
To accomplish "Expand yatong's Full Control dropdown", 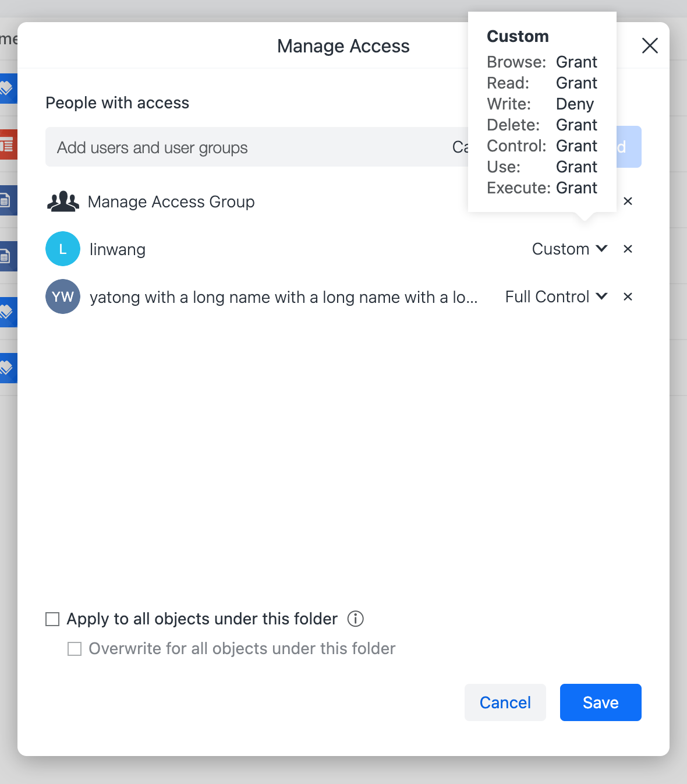I will click(556, 297).
